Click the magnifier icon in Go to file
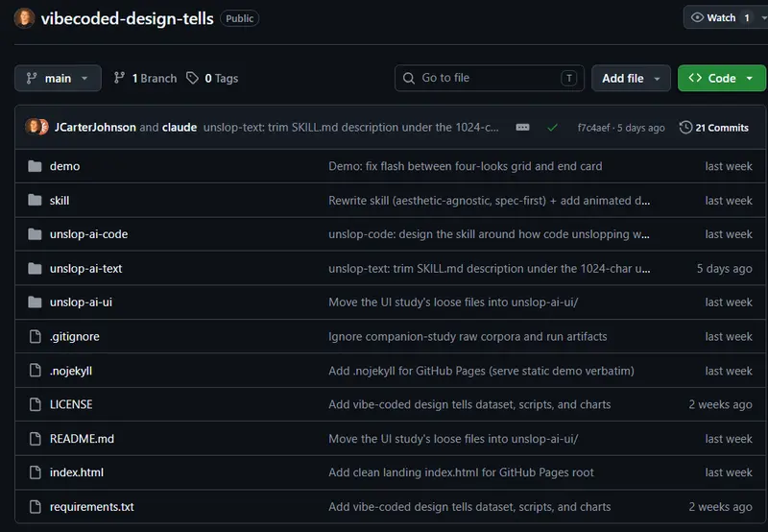The height and width of the screenshot is (532, 768). (x=409, y=79)
